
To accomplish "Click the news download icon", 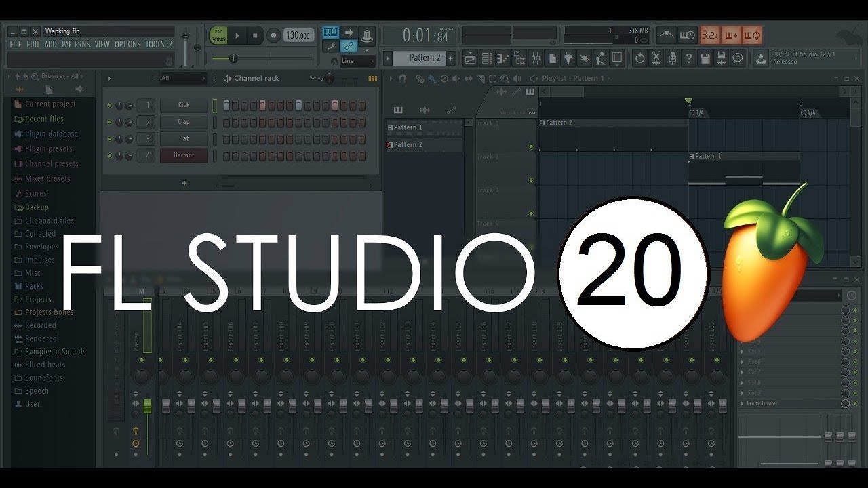I will tap(762, 58).
